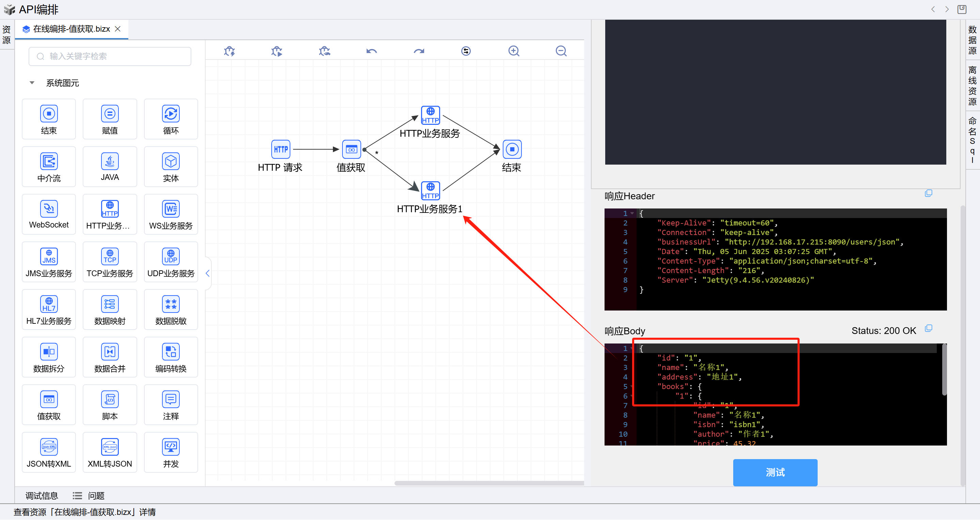Select the HTTP业务服务1 node on canvas
Viewport: 980px width, 520px height.
coord(430,191)
